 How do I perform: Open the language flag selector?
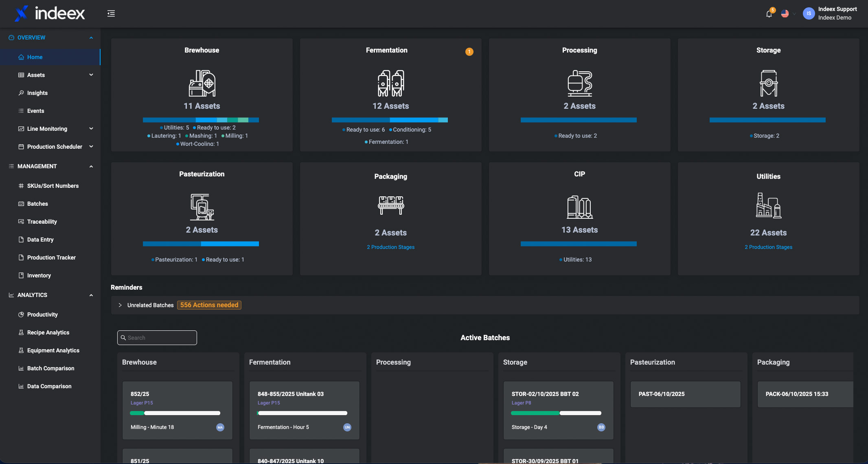[785, 14]
